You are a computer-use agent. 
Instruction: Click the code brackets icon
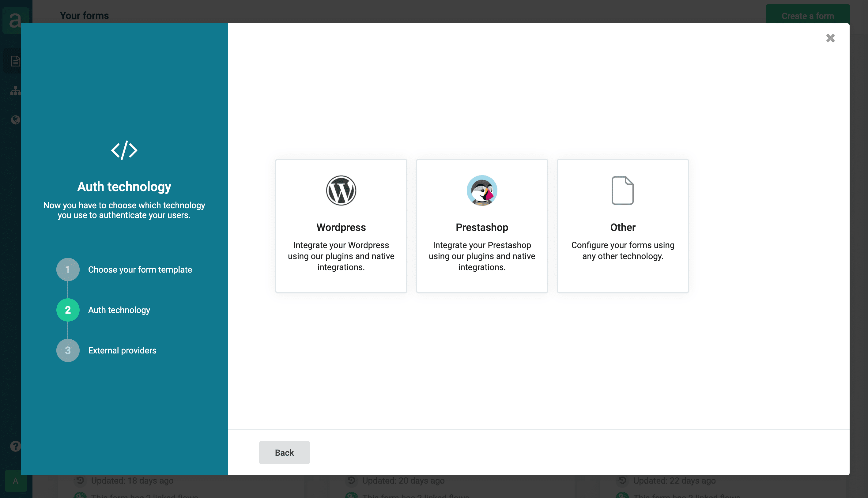124,150
